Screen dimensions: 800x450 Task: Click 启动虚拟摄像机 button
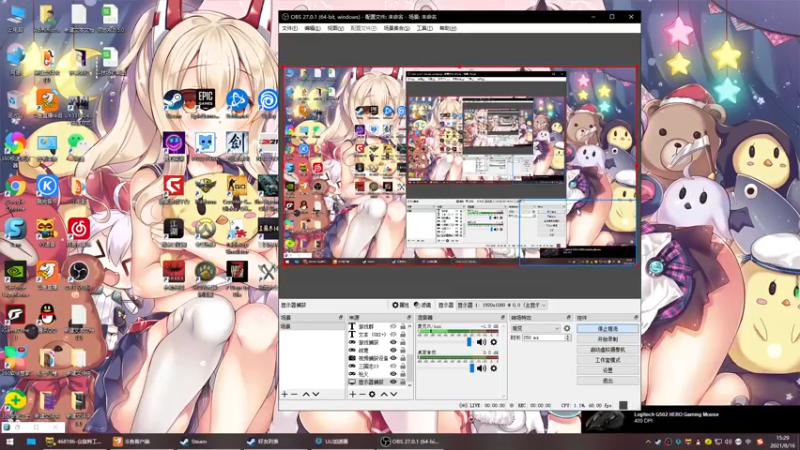click(608, 349)
